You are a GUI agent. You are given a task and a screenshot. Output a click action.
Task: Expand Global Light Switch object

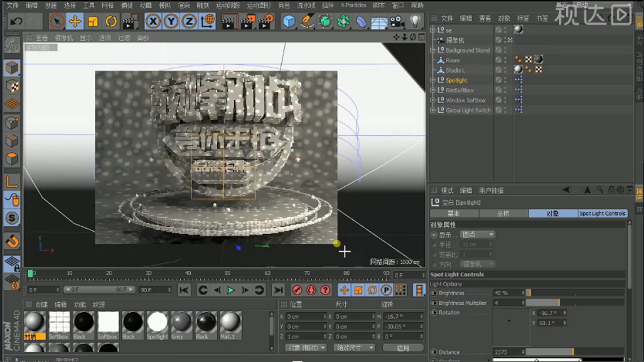point(432,110)
